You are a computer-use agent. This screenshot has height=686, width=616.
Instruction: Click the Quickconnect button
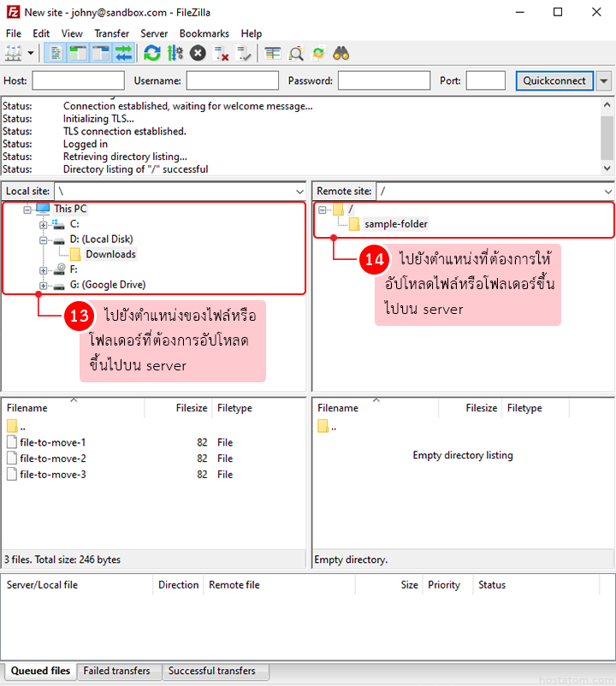pos(554,80)
